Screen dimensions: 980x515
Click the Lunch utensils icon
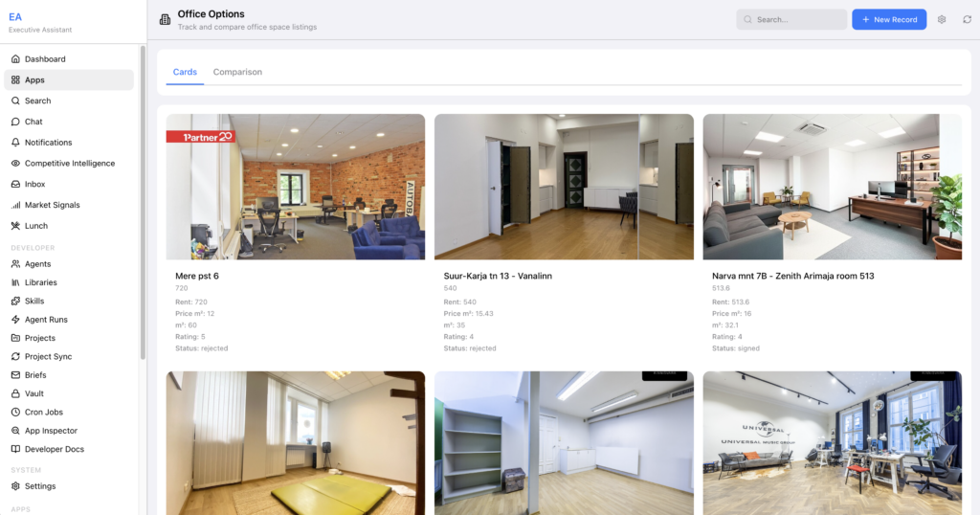[x=15, y=226]
